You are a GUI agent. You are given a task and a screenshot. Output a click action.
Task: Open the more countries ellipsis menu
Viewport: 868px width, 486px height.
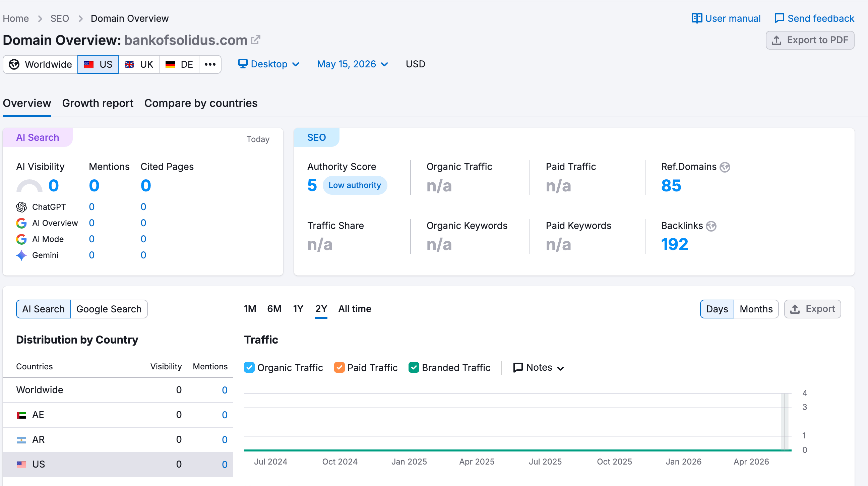point(210,64)
